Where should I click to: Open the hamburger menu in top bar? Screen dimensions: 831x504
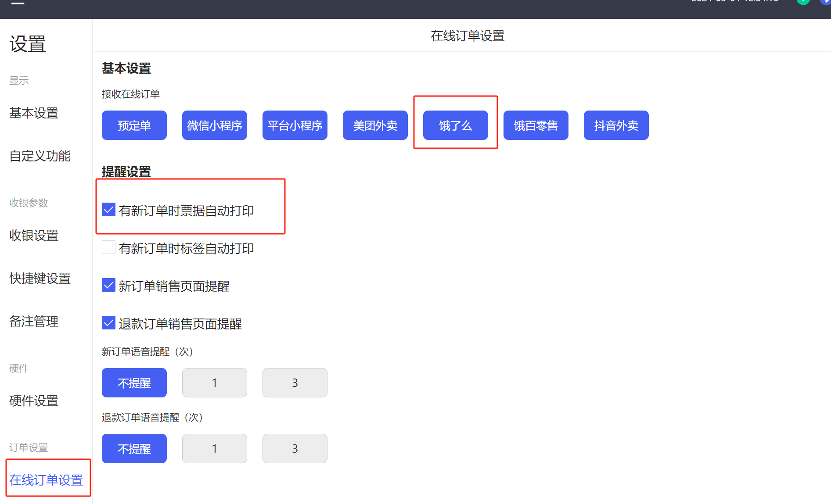[18, 3]
